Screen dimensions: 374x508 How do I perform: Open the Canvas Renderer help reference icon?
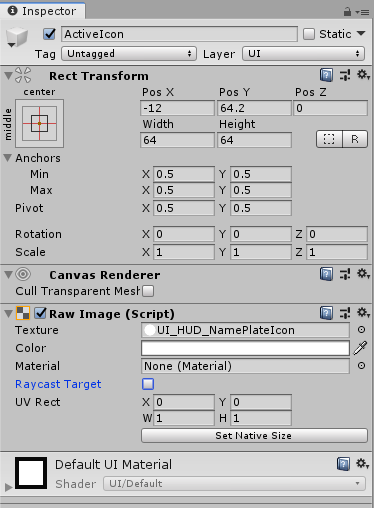(326, 274)
